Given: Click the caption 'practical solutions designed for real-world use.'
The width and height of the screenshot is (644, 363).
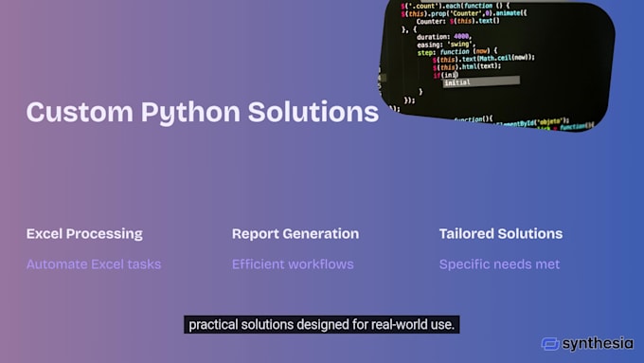Looking at the screenshot, I should 322,325.
